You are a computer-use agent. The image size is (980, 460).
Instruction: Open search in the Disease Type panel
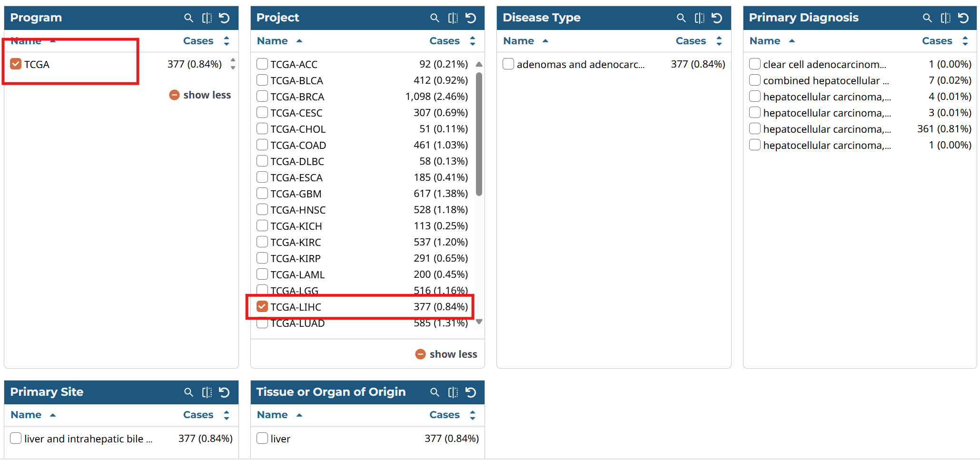681,18
